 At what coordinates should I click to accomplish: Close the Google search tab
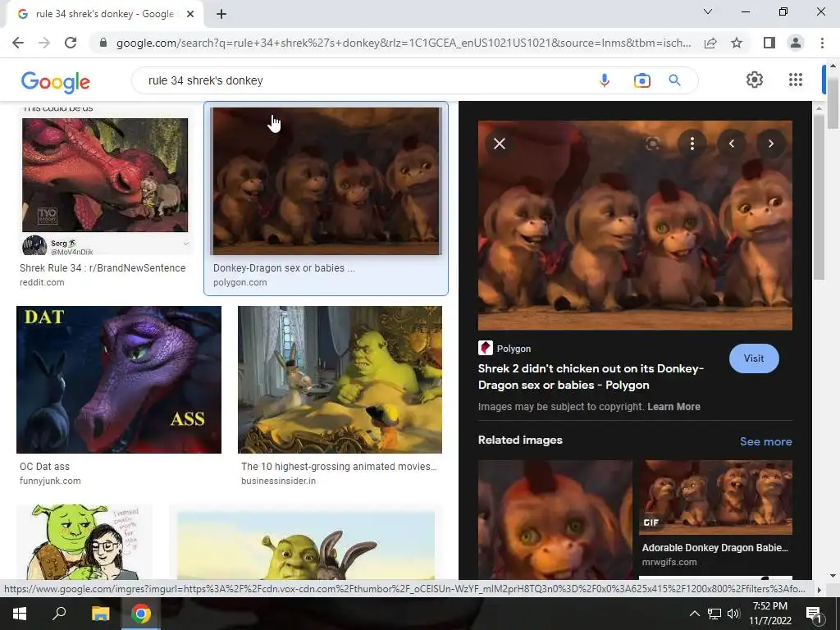(190, 14)
